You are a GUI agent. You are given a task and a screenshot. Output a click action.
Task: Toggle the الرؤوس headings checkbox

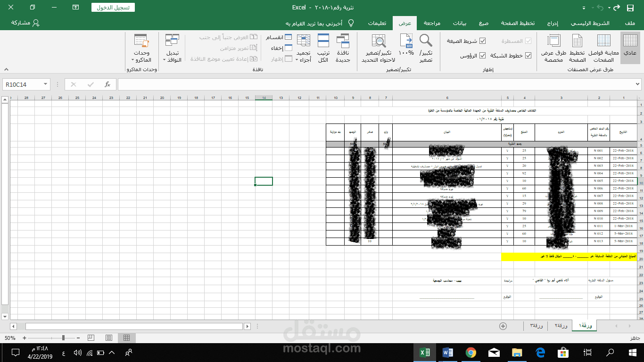(482, 56)
